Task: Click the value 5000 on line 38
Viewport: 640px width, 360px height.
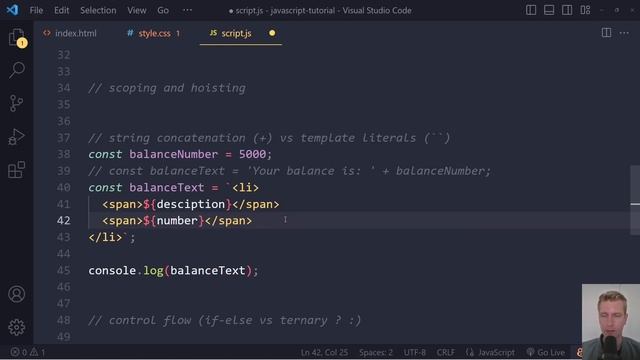Action: [252, 154]
